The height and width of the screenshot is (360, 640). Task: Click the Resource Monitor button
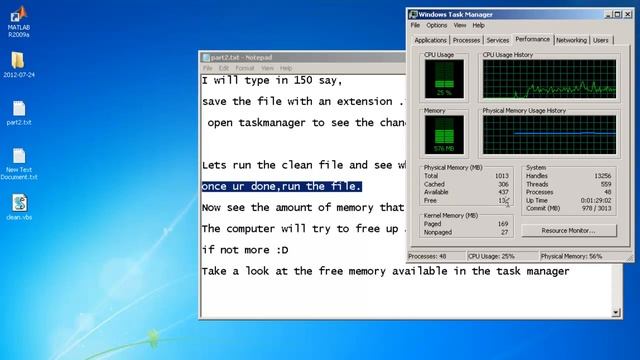point(569,231)
